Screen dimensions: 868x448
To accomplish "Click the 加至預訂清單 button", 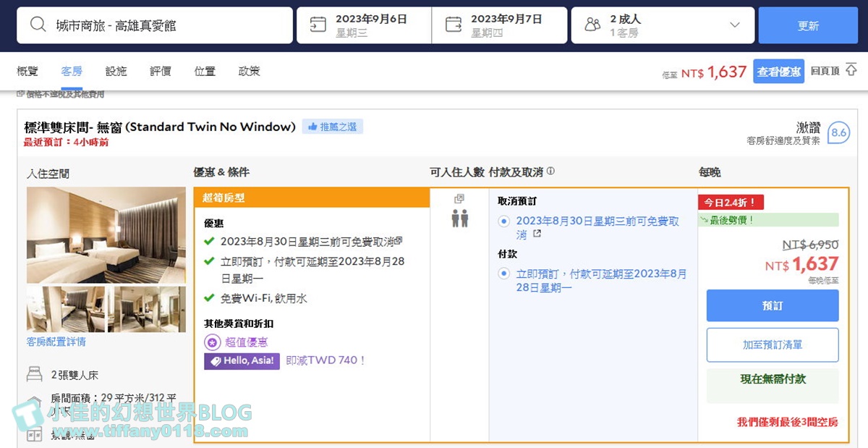I will 772,345.
